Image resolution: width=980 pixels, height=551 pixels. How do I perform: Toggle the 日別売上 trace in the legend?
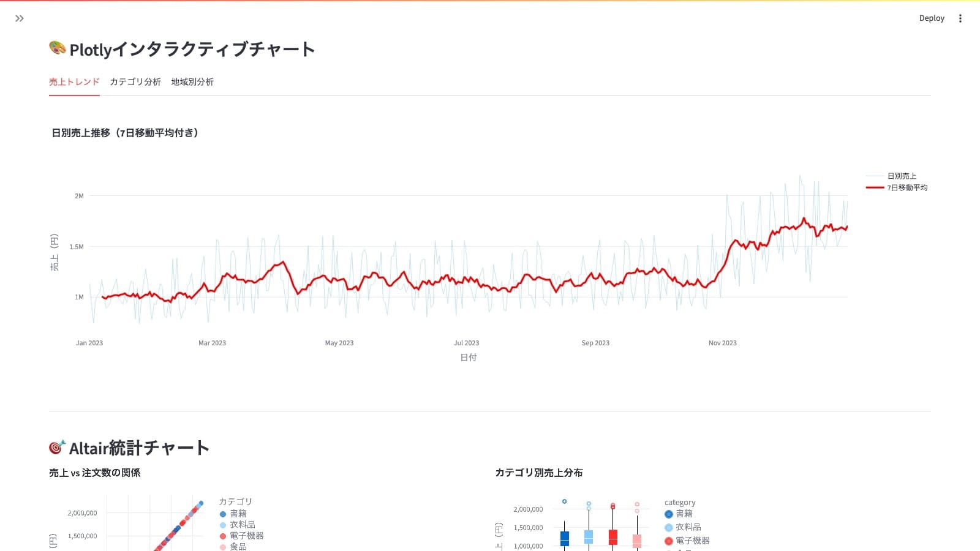[902, 176]
